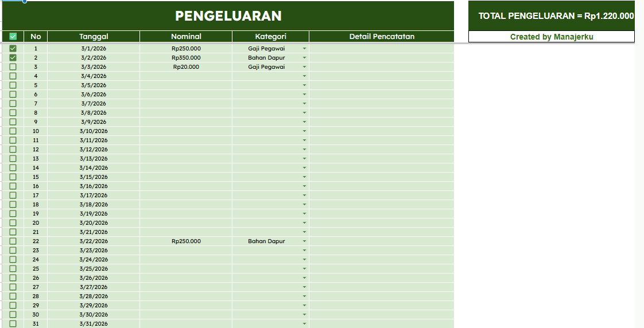This screenshot has width=644, height=328.
Task: Select the TOTAL PENGELUARAN summary cell
Action: point(552,15)
